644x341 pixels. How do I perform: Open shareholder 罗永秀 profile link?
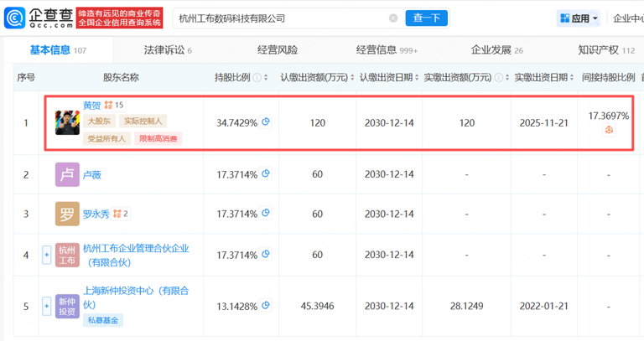click(96, 214)
